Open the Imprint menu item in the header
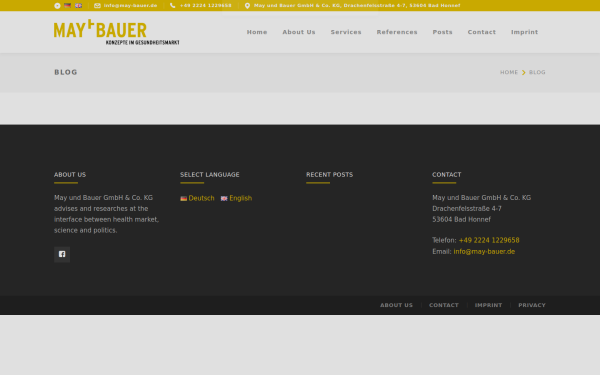 pos(524,32)
